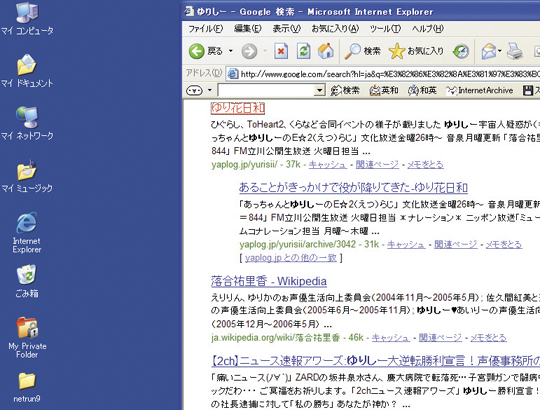Click the アドレス(D) label
This screenshot has width=540, height=410.
click(204, 73)
